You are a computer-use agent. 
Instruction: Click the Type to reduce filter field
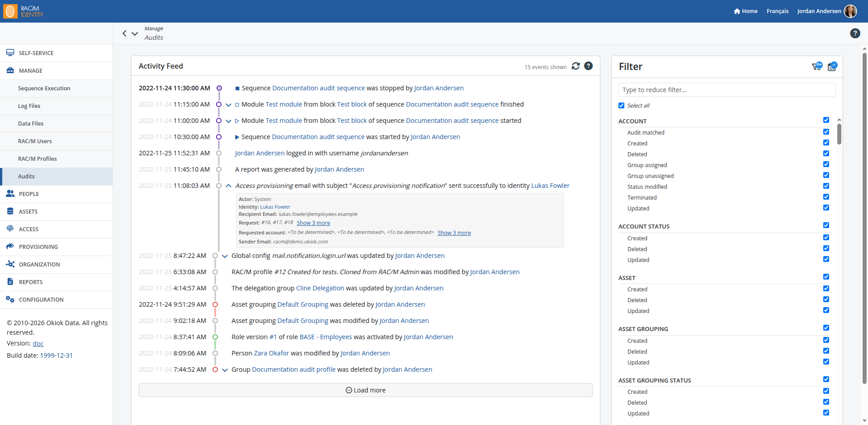click(727, 90)
